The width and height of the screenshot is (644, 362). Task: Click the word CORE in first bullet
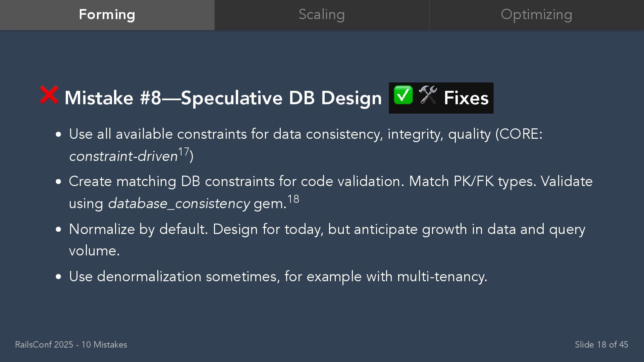pos(519,134)
